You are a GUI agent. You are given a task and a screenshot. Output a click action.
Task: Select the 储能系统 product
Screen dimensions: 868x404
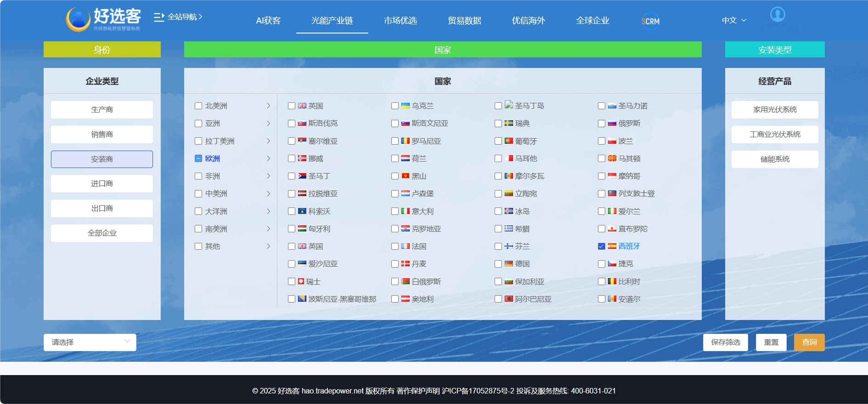(775, 159)
